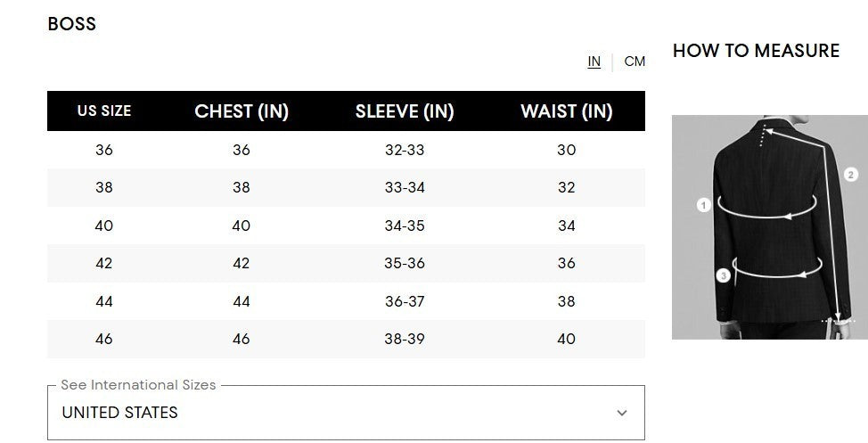Screen dimensions: 868x443
Task: Open the See International Sizes dropdown
Action: click(x=345, y=413)
